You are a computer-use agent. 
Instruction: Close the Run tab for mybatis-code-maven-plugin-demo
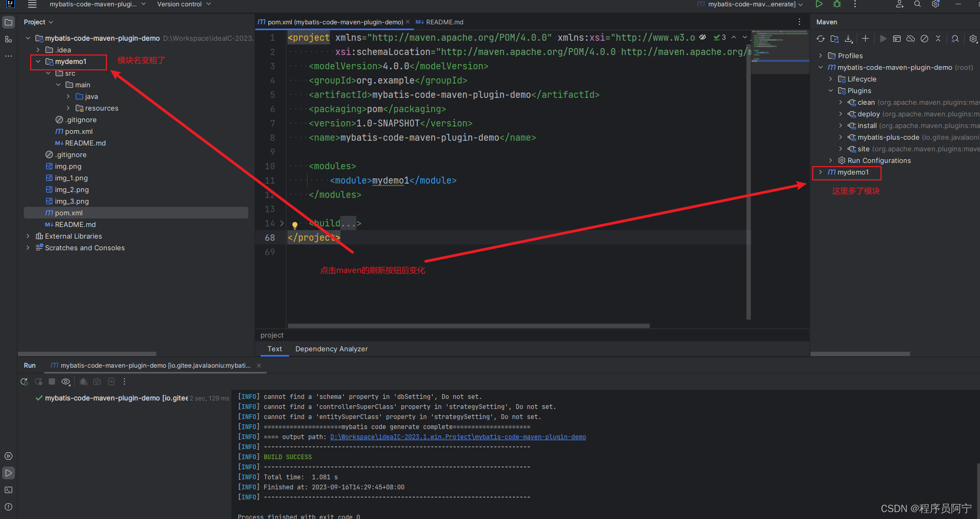(259, 366)
